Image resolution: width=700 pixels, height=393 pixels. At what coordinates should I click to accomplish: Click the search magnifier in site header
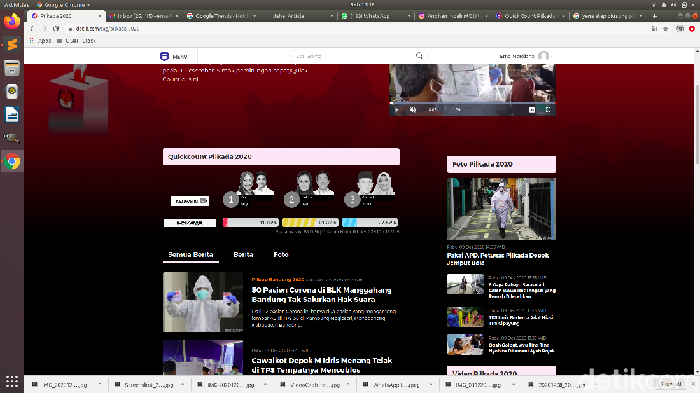point(419,56)
